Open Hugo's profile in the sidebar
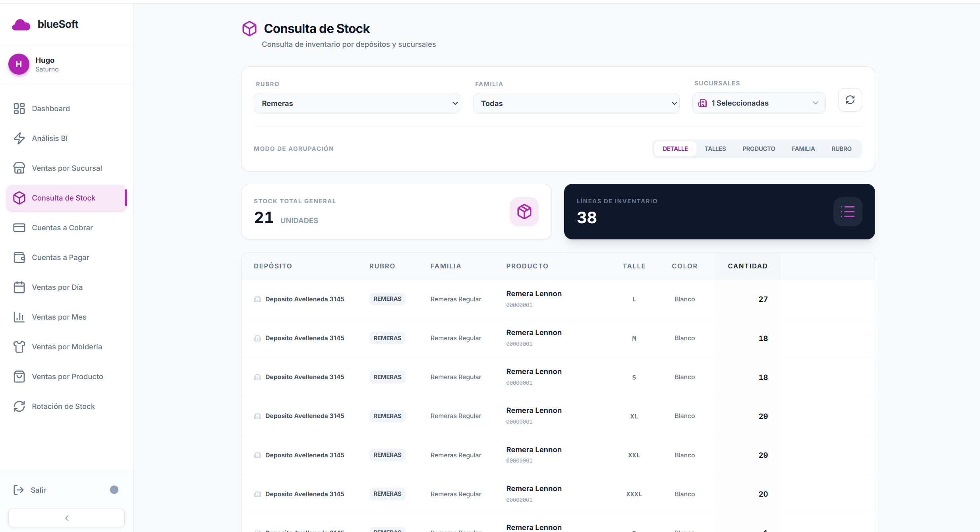This screenshot has width=980, height=532. coord(44,64)
